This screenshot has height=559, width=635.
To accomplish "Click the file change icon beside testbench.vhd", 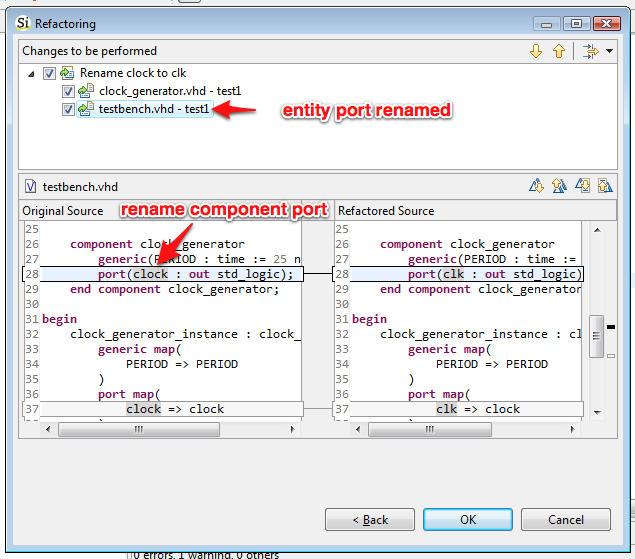I will [86, 109].
